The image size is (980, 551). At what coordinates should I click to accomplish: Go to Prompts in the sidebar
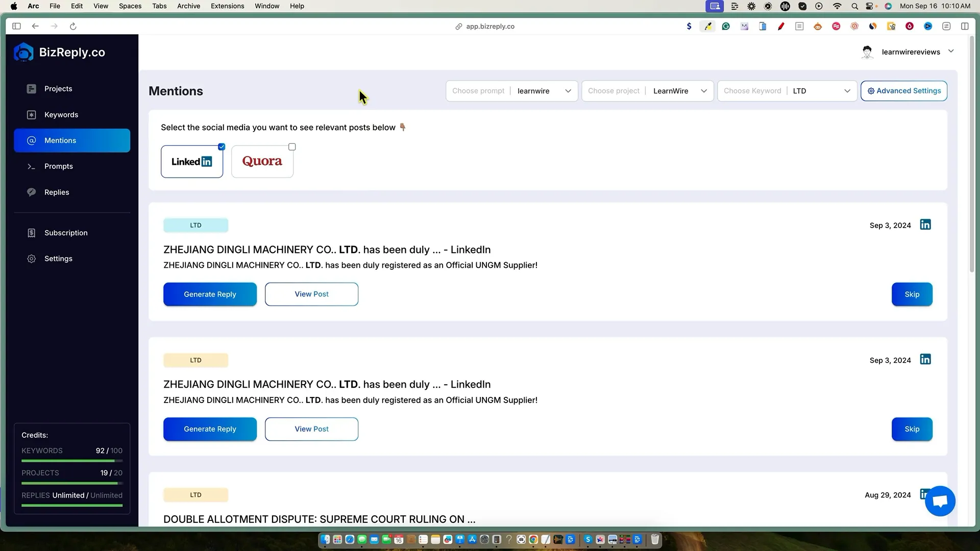(58, 166)
